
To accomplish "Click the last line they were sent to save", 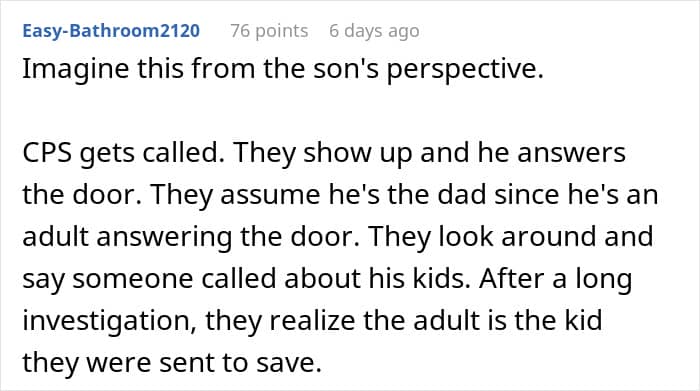I will coord(172,363).
